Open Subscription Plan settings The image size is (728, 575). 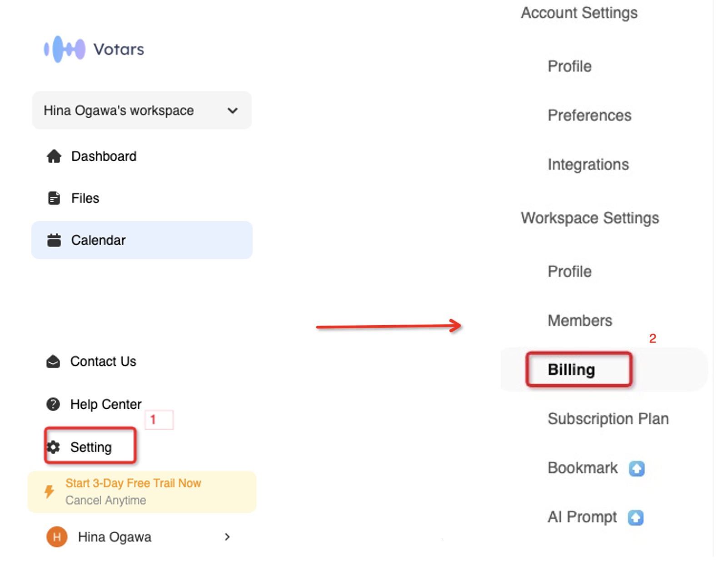[x=608, y=419]
